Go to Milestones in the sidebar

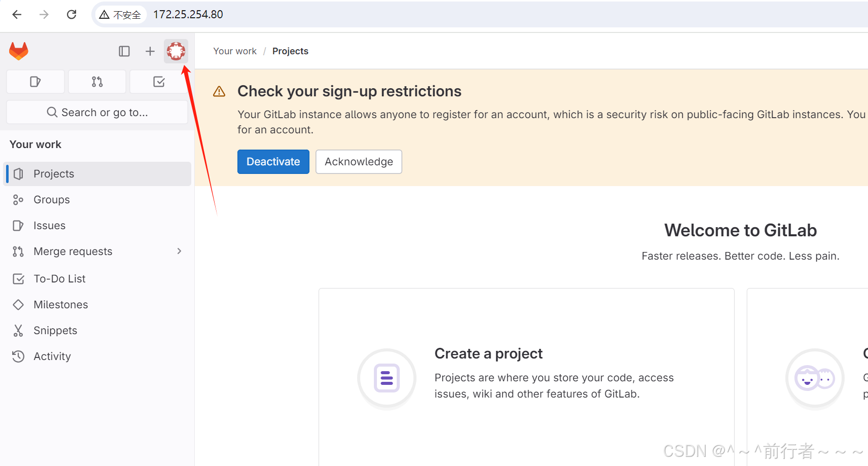pyautogui.click(x=98, y=305)
